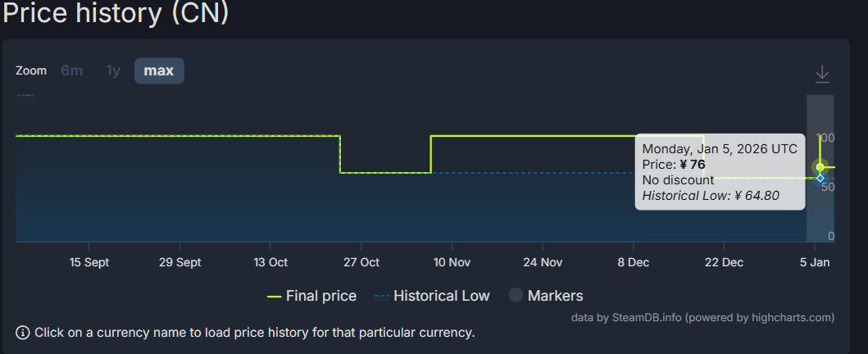Click the chart download icon
This screenshot has width=868, height=354.
(822, 75)
